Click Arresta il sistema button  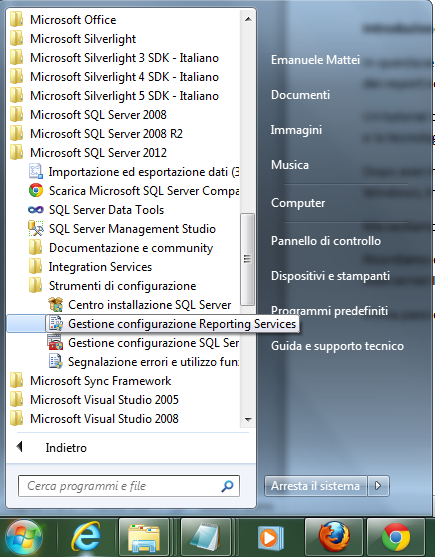click(316, 486)
